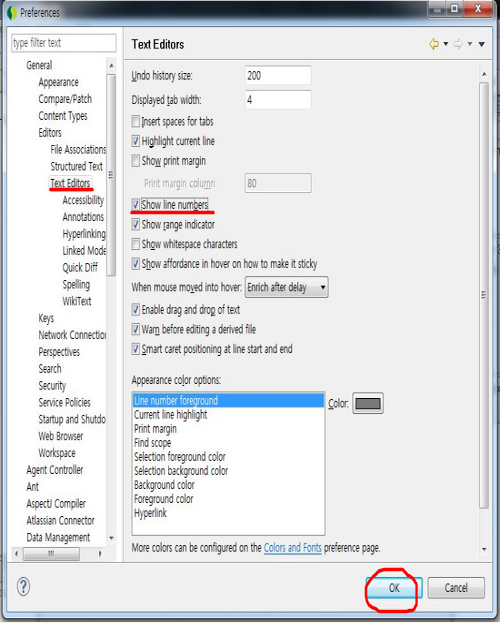Viewport: 500px width, 623px height.
Task: Open the Enrich after delay combo box
Action: tap(287, 287)
